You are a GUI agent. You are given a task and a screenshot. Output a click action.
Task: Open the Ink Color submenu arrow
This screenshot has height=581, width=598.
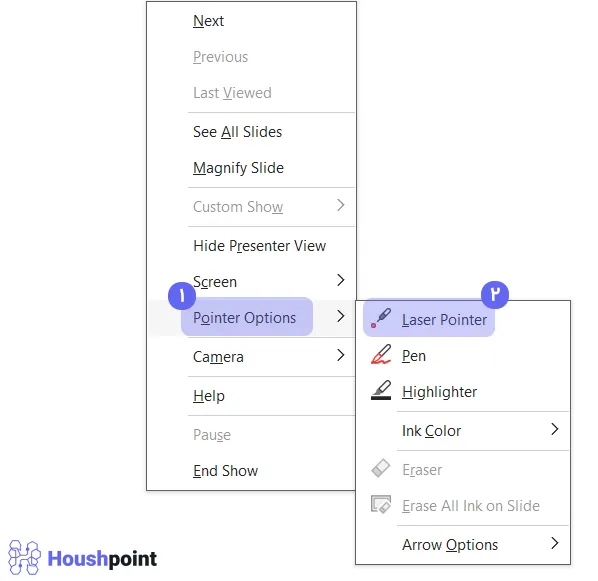[x=555, y=430]
